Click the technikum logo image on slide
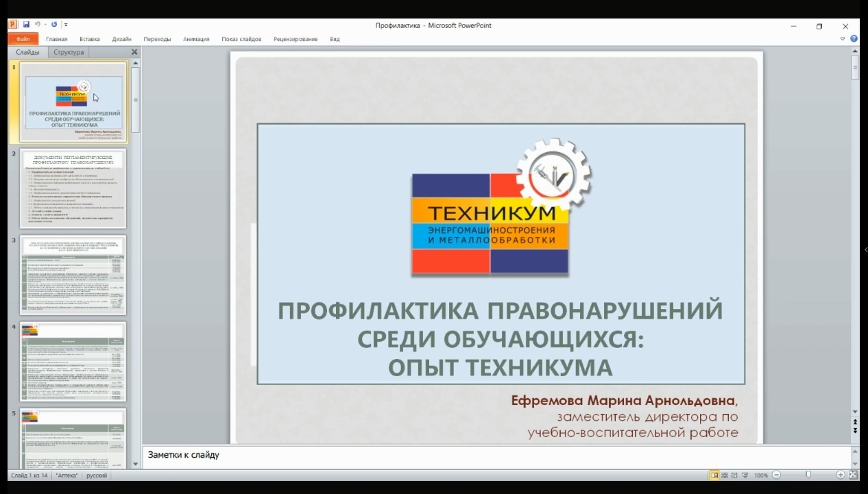Image resolution: width=868 pixels, height=494 pixels. pyautogui.click(x=501, y=208)
